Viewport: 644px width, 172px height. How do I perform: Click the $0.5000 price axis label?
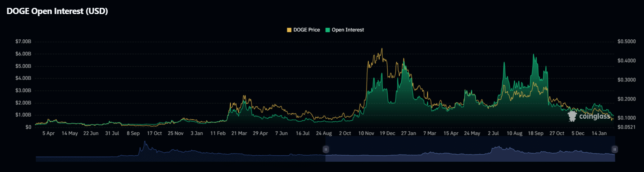pos(627,41)
